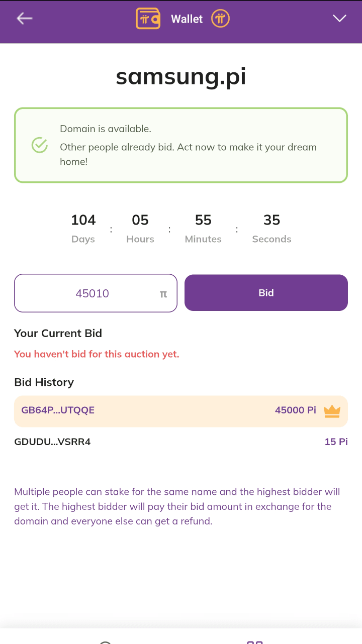Focus the bid amount field showing 45010
362x644 pixels.
[96, 293]
